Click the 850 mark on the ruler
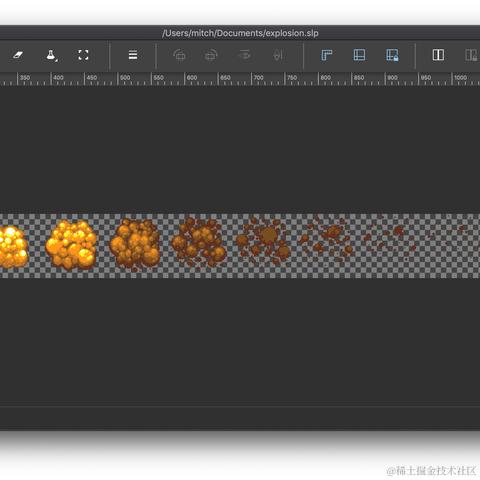Viewport: 480px width, 480px height. 359,78
